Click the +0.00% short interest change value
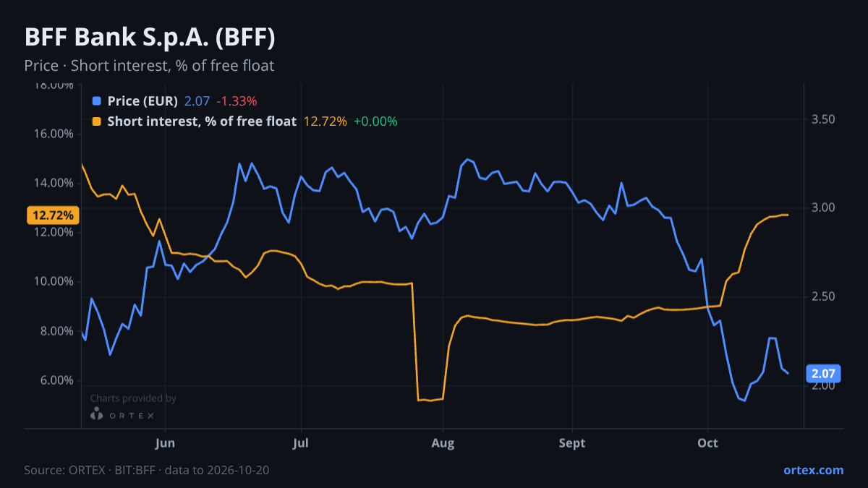Viewport: 868px width, 488px height. pos(375,121)
